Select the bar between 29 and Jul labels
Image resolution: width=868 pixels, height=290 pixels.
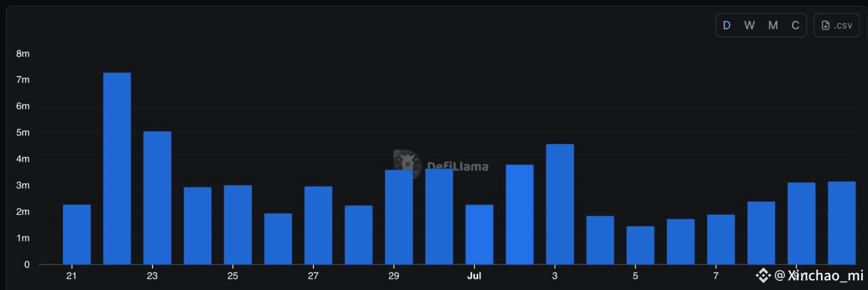(439, 217)
